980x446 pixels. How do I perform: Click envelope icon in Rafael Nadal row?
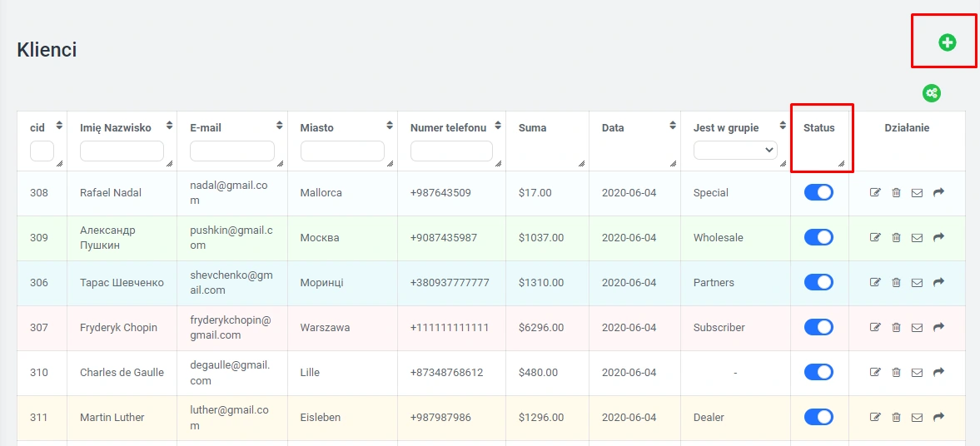917,193
